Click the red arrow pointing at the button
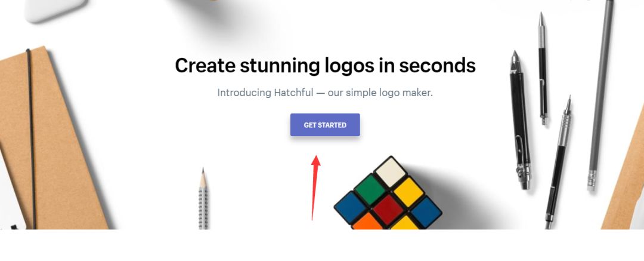 coord(315,188)
